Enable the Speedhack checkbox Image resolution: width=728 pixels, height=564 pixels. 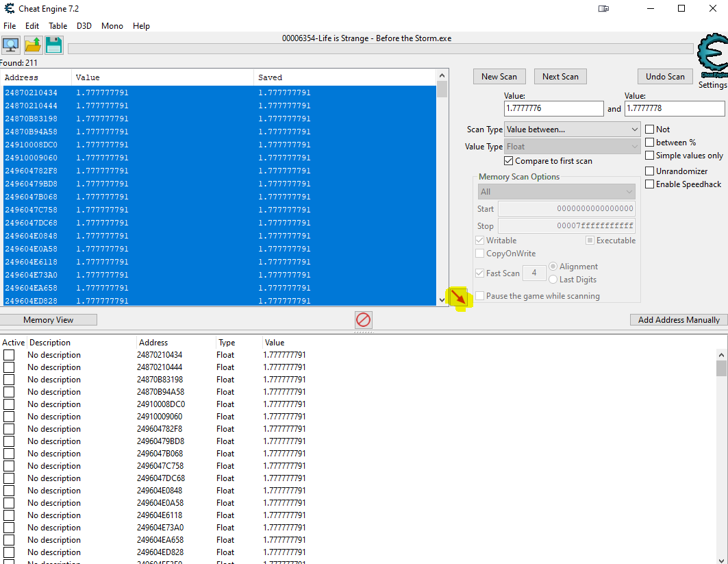[x=649, y=184]
